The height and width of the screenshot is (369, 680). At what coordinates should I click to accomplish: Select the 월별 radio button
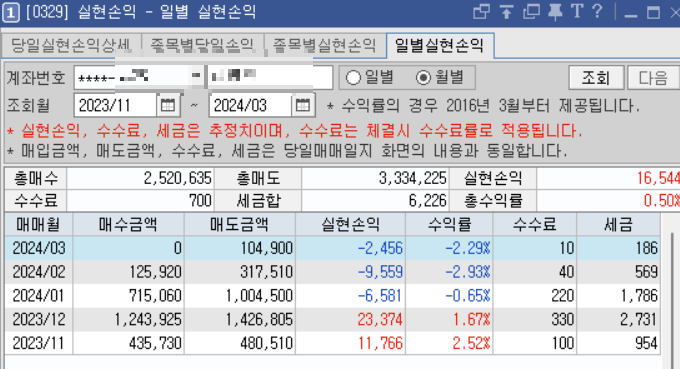point(423,78)
